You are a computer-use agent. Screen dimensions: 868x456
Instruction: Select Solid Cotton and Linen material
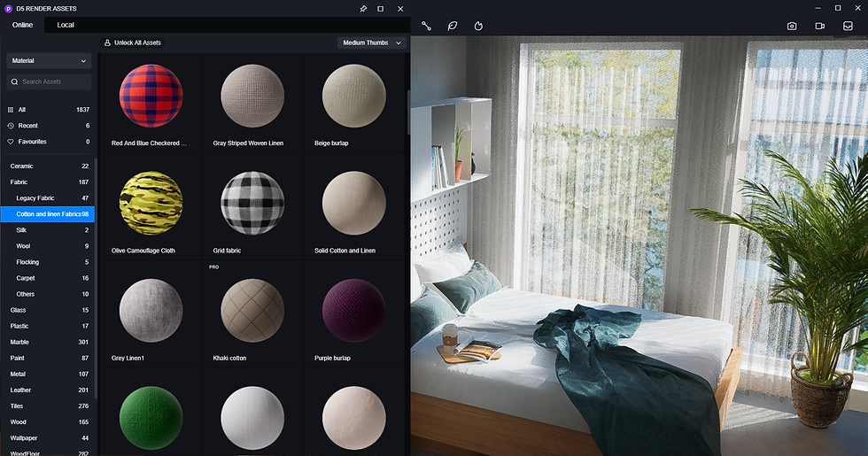point(354,204)
